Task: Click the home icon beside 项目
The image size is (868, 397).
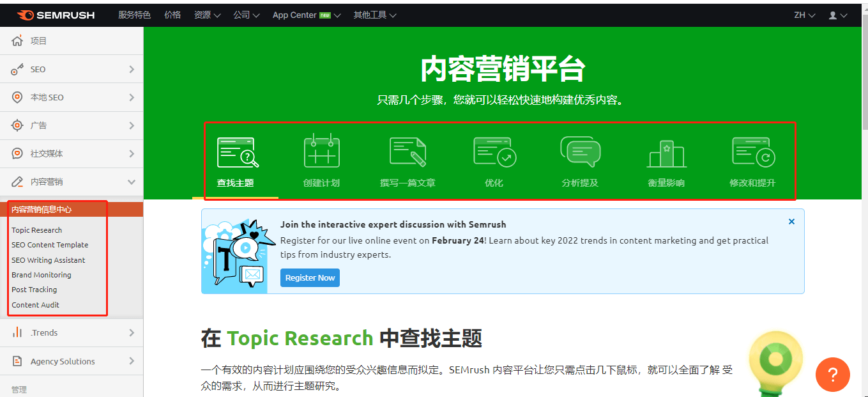Action: point(18,41)
